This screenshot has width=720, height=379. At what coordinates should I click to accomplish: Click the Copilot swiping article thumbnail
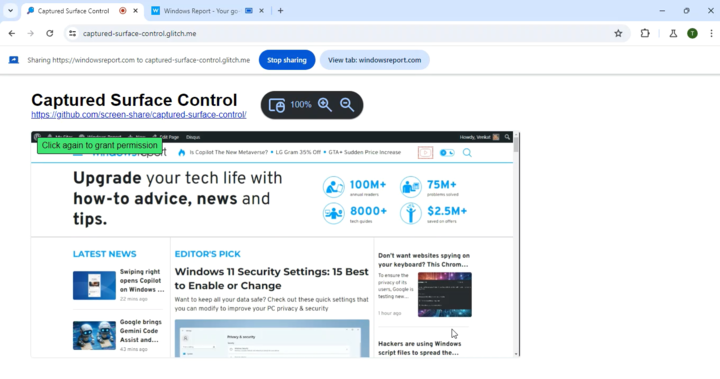click(x=94, y=285)
